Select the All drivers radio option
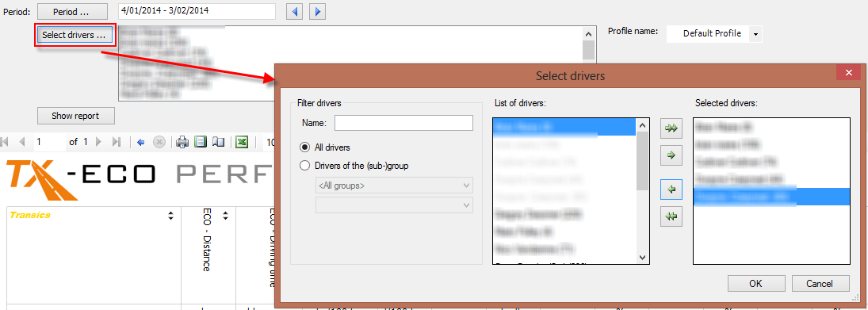 [x=304, y=147]
